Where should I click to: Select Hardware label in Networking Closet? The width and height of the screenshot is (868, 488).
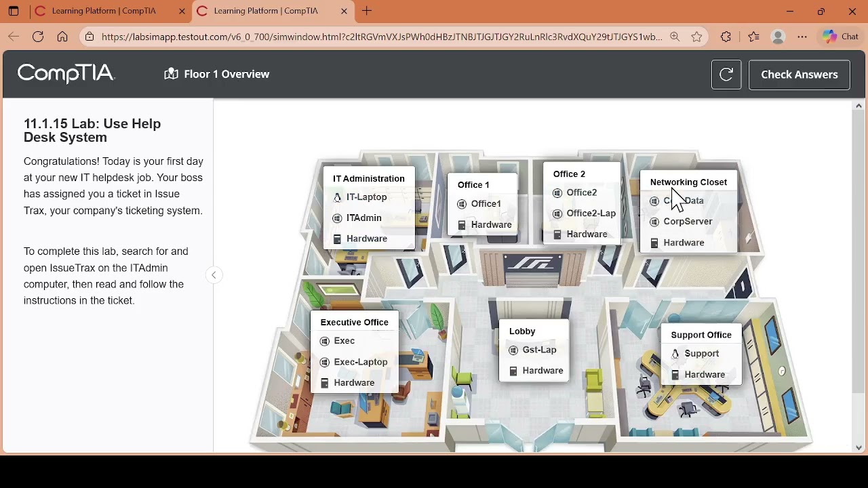pos(684,243)
